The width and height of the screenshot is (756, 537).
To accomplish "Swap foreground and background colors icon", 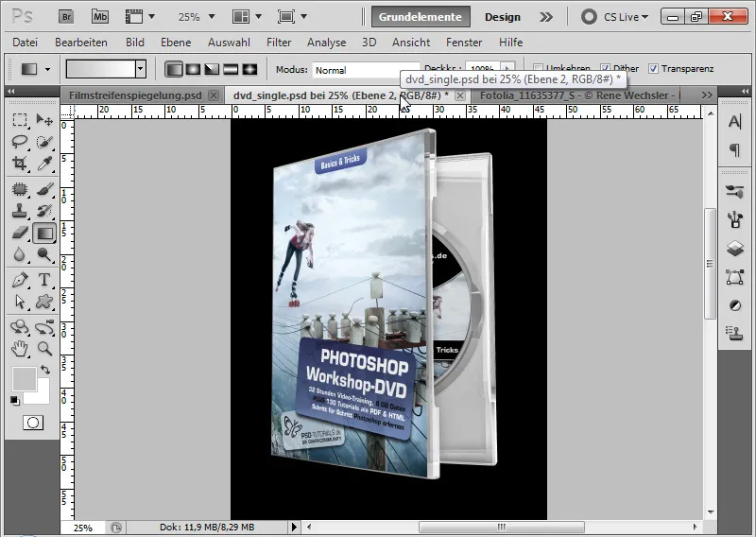I will (x=45, y=370).
